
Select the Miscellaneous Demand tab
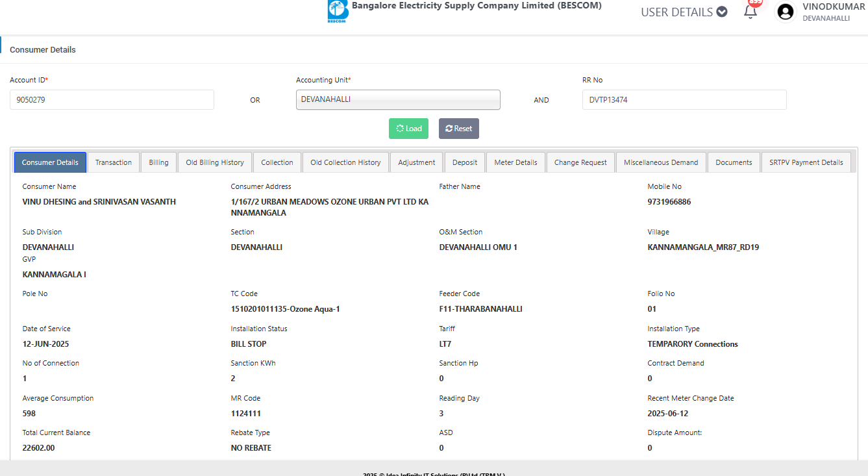click(661, 162)
